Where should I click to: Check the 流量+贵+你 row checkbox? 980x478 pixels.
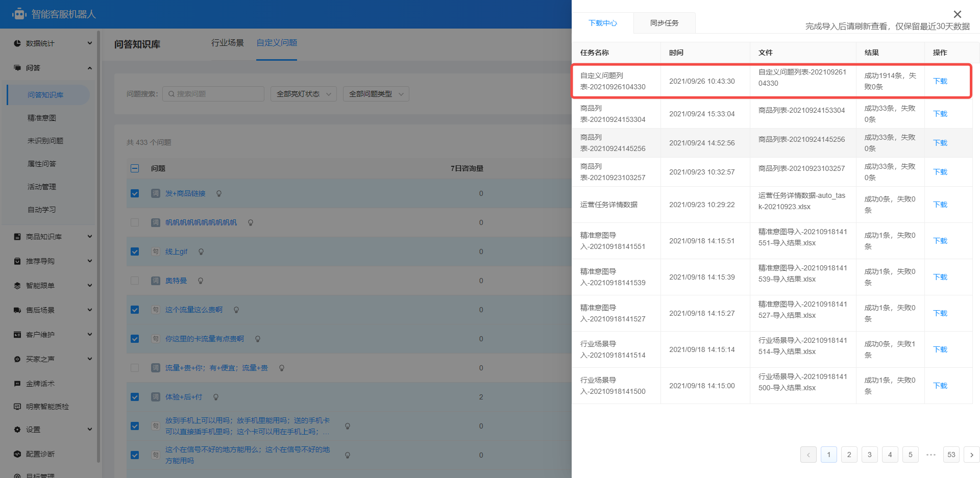(x=135, y=368)
